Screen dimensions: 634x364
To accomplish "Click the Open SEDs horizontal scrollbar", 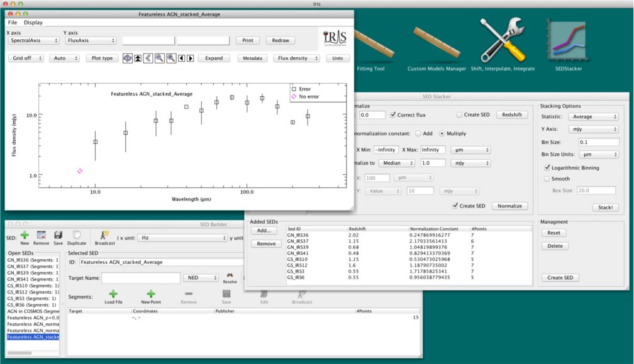I will click(x=19, y=353).
